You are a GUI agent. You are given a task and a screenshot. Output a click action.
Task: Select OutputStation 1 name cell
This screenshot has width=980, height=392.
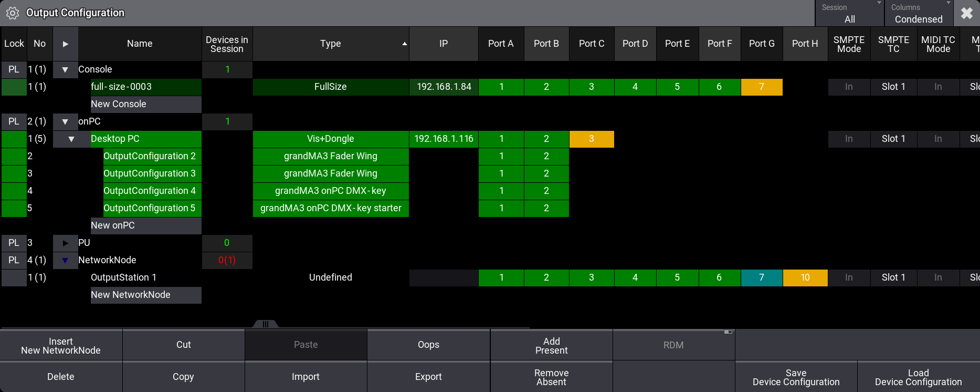146,277
